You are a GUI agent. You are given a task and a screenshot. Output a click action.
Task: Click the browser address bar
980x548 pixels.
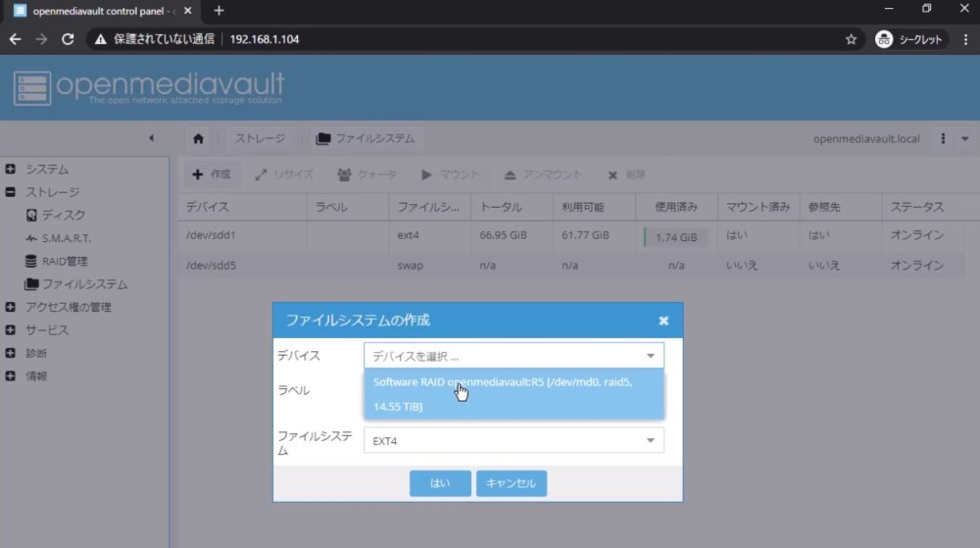pos(529,39)
